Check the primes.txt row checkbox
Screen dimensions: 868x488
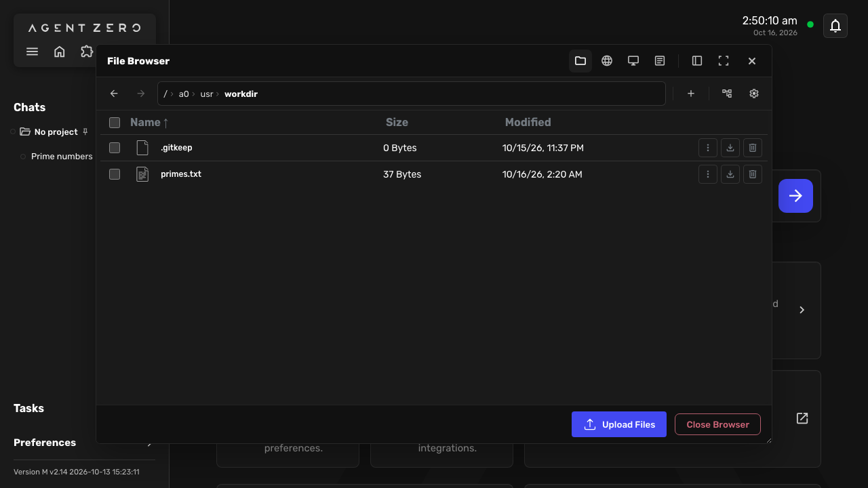click(x=115, y=174)
